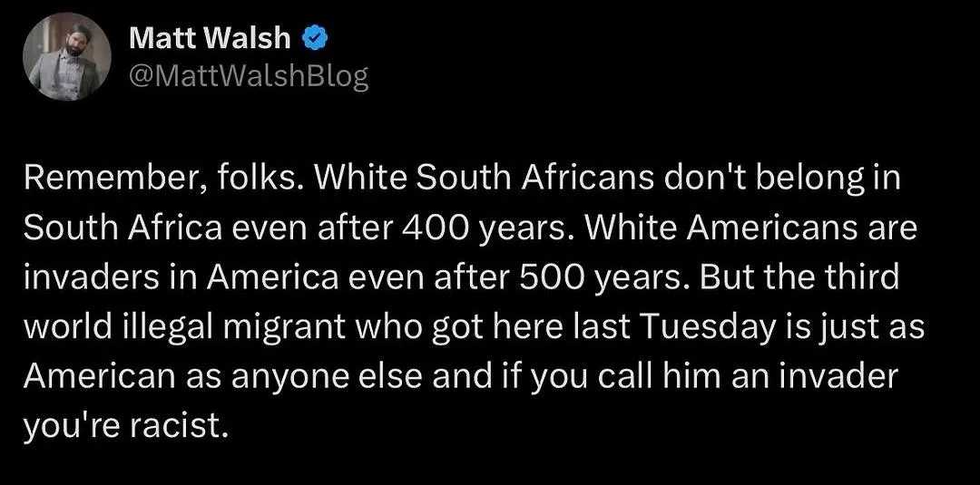Click the ending words "you're racist."
The image size is (980, 485).
(122, 423)
